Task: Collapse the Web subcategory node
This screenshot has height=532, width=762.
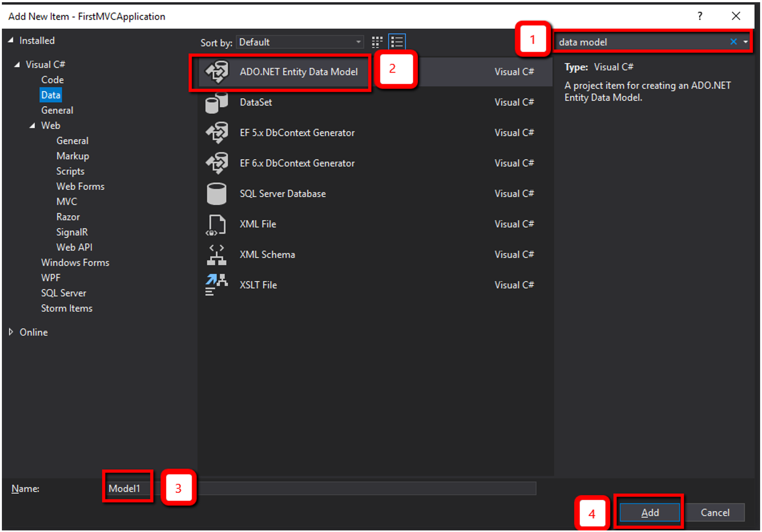Action: (32, 126)
